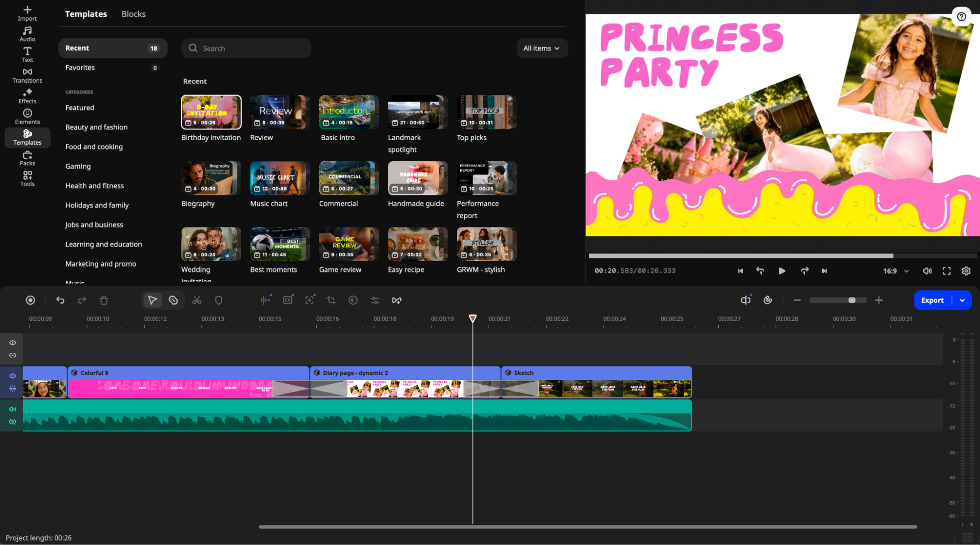Click the preview playback progress bar
Image resolution: width=980 pixels, height=545 pixels.
[783, 256]
